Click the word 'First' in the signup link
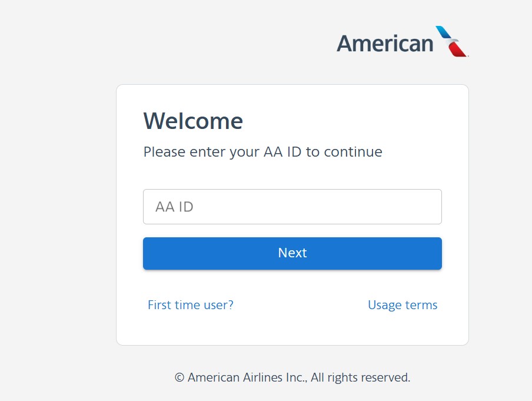The image size is (532, 401). [x=159, y=305]
